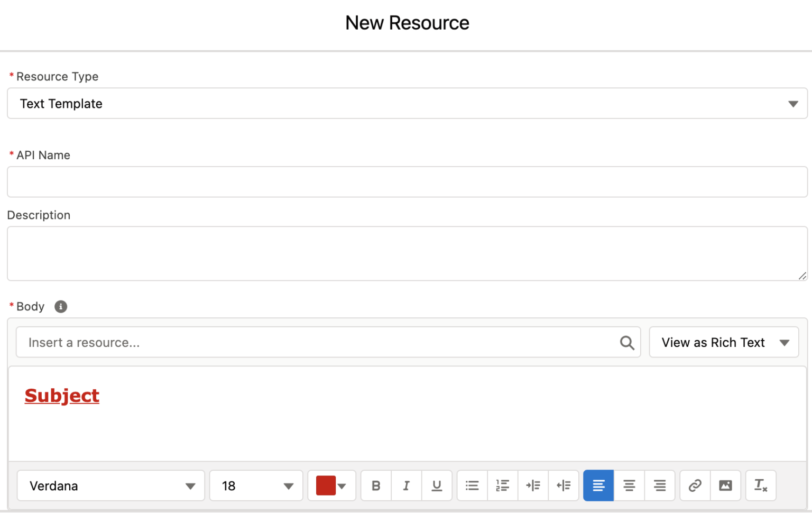Select the Subject heading text

pos(62,395)
